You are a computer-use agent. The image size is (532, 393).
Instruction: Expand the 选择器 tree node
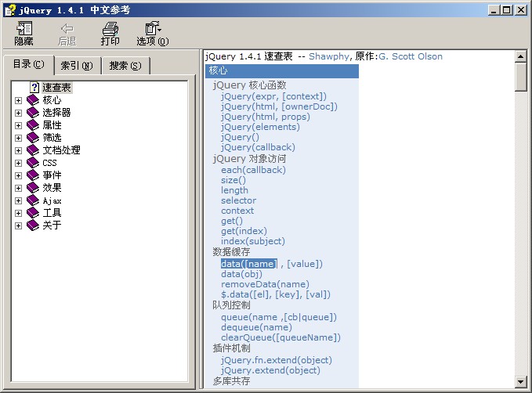[18, 113]
